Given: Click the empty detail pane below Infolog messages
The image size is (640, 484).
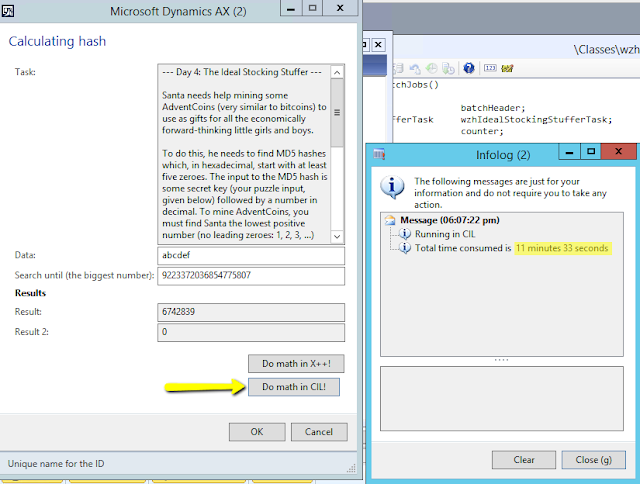Looking at the screenshot, I should coord(502,398).
